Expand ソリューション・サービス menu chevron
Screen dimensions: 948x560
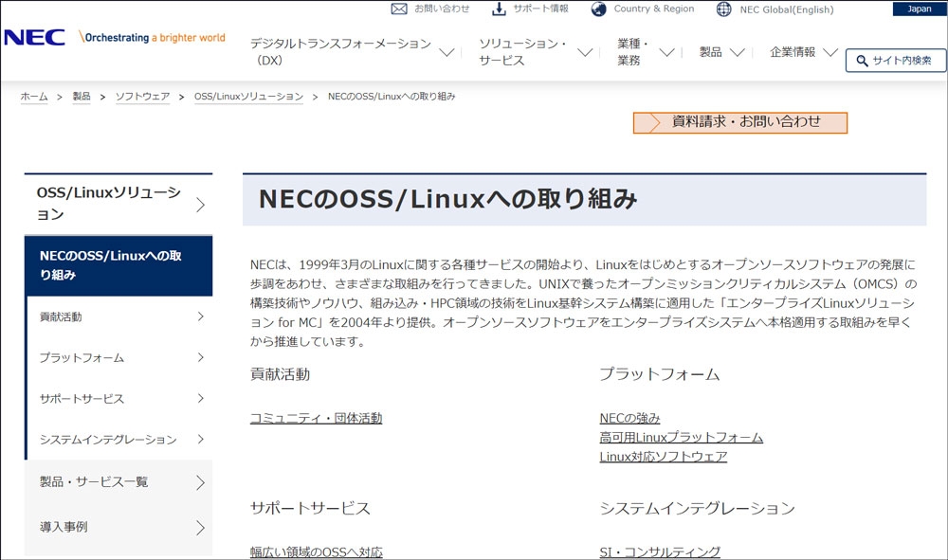pyautogui.click(x=585, y=52)
